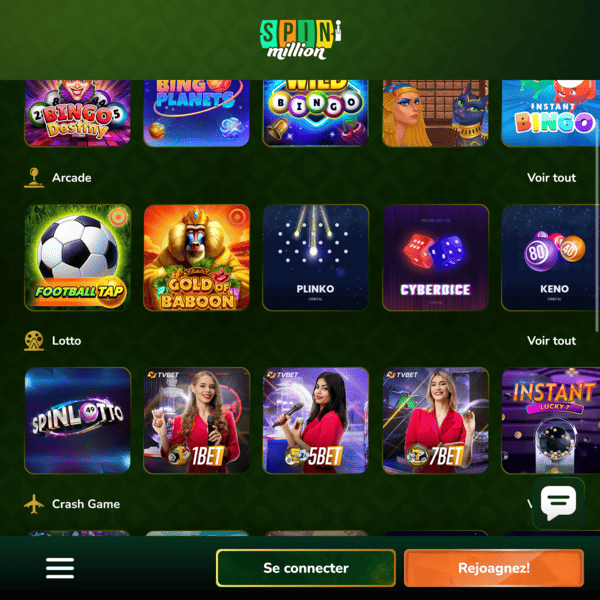Select the Keno game tile

[551, 257]
